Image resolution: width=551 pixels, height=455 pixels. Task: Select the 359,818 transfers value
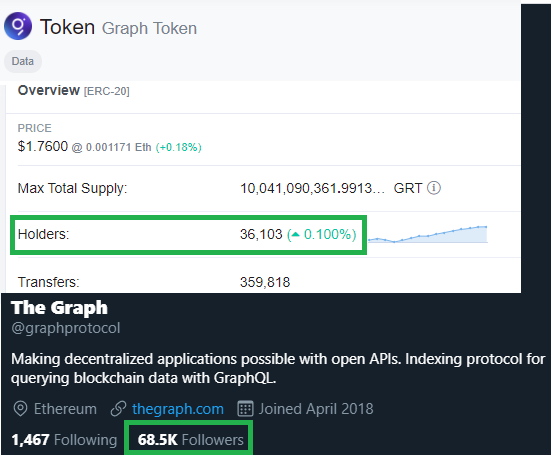point(265,282)
